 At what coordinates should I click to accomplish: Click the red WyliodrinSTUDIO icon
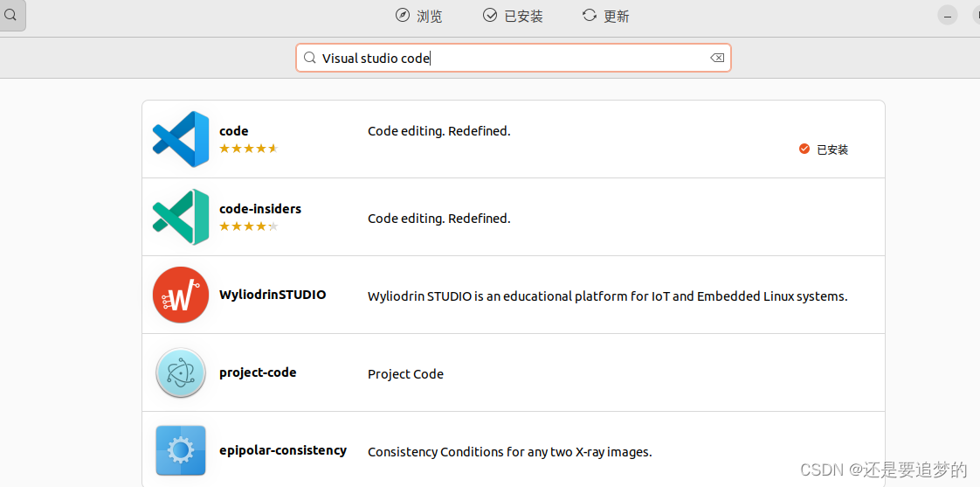(181, 295)
